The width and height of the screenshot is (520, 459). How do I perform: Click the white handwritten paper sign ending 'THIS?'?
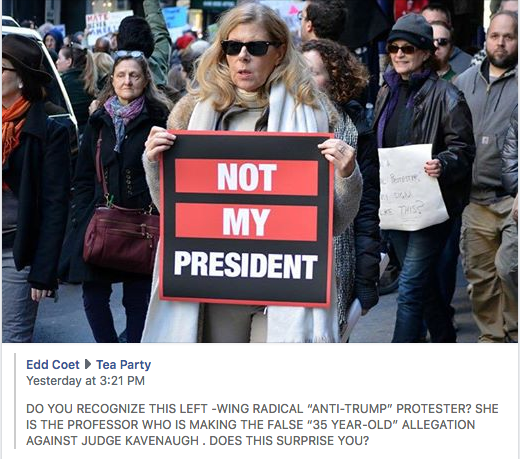[x=412, y=188]
